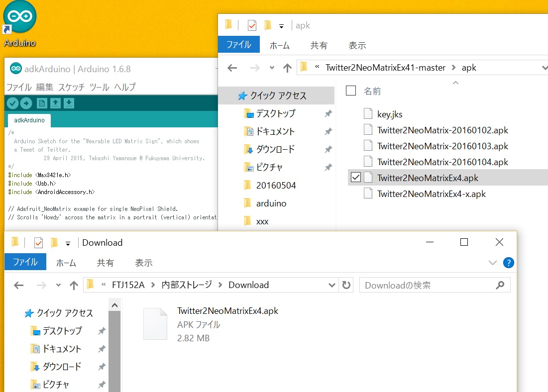Open the スケッチ menu in Arduino

[72, 87]
